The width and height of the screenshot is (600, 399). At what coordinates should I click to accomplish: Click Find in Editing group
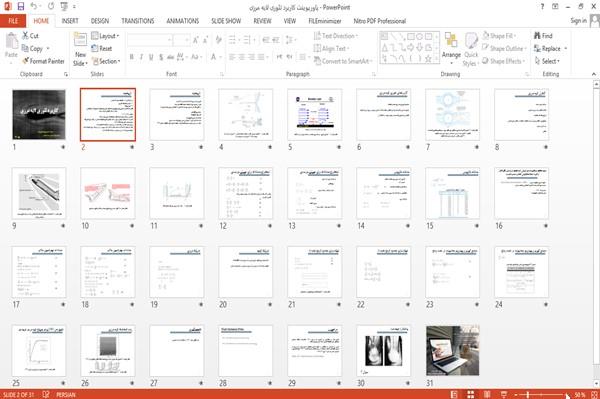(543, 36)
